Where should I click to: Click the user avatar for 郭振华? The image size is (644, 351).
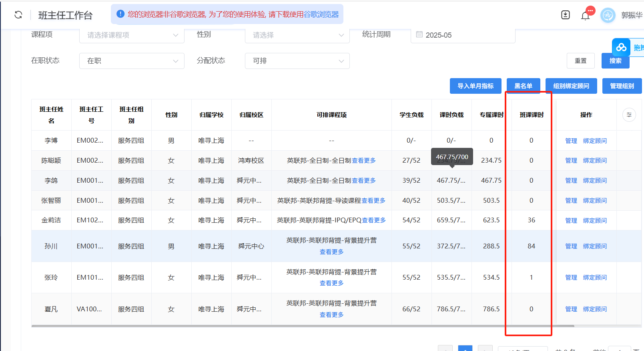[608, 15]
